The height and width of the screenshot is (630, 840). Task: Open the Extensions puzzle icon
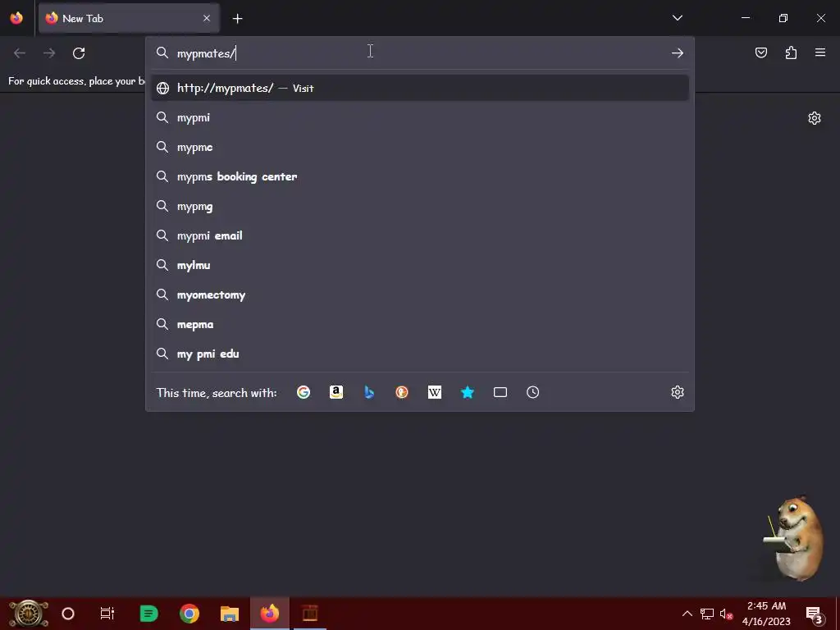(791, 52)
